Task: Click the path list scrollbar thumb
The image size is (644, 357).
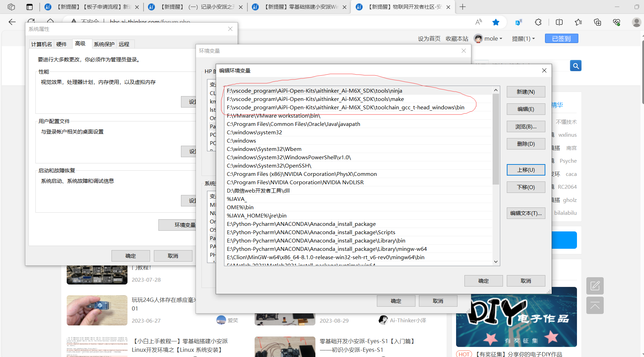Action: pyautogui.click(x=496, y=139)
